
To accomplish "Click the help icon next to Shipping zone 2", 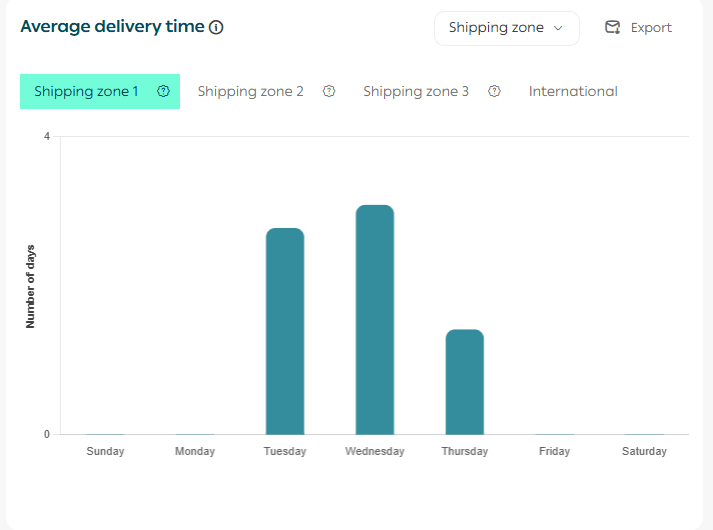I will pyautogui.click(x=329, y=91).
